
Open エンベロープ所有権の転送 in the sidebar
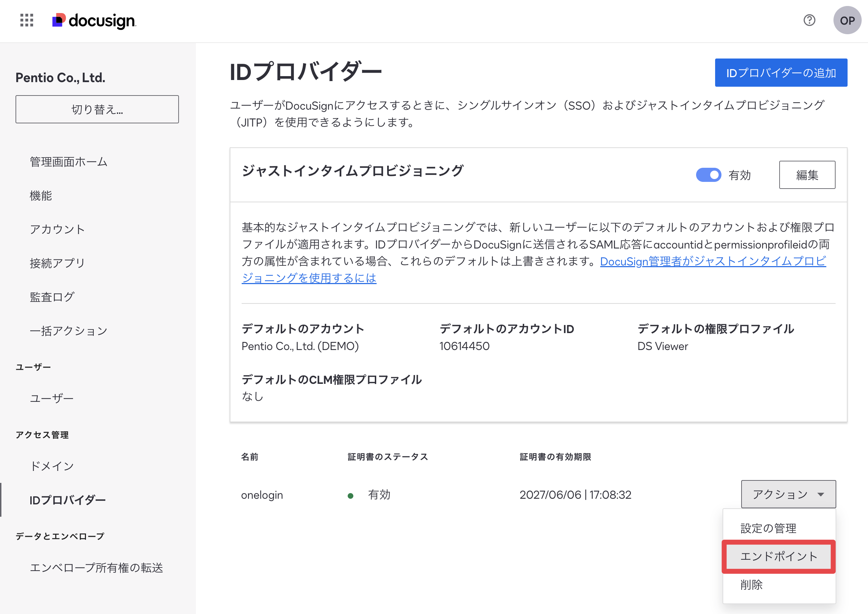click(97, 567)
